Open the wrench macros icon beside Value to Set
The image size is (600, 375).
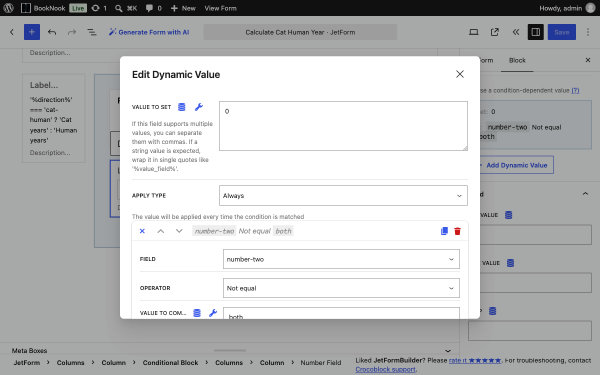coord(199,107)
